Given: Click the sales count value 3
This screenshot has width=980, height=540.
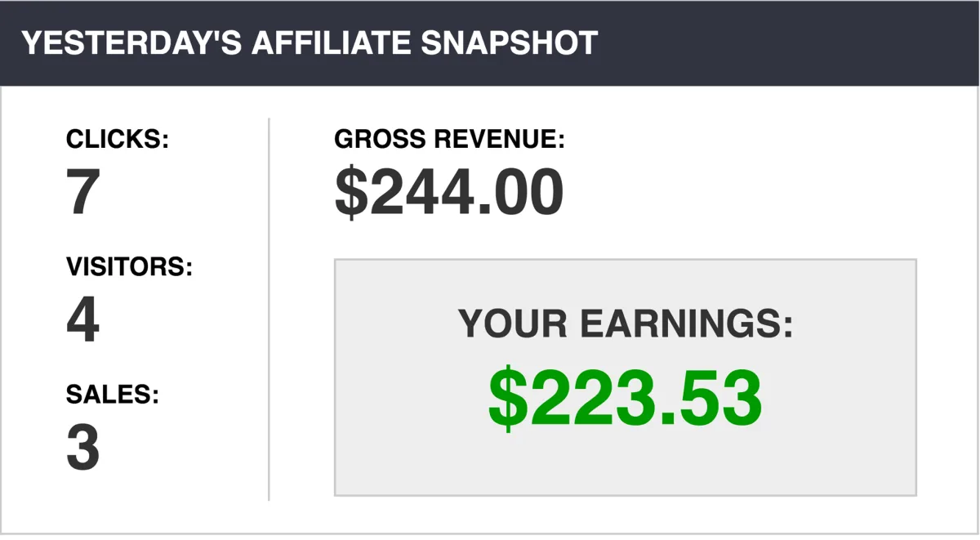Looking at the screenshot, I should coord(82,448).
